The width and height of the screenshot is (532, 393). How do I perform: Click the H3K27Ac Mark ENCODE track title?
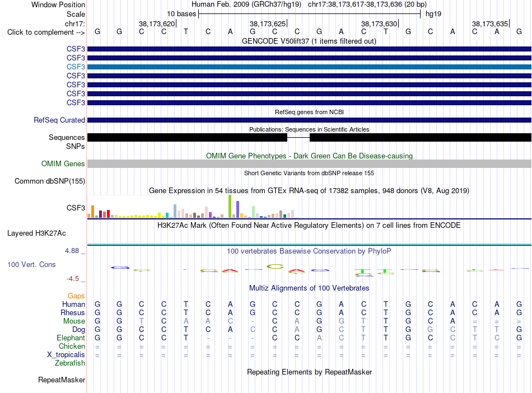309,226
